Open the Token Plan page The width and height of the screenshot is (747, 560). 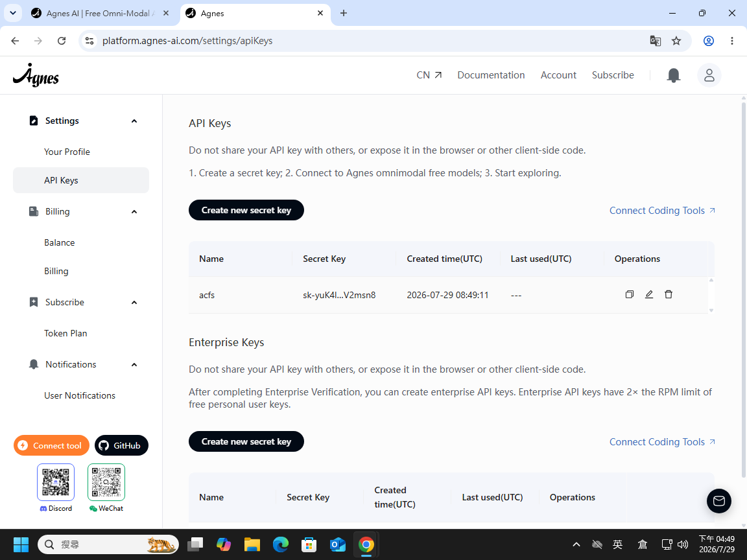[65, 333]
